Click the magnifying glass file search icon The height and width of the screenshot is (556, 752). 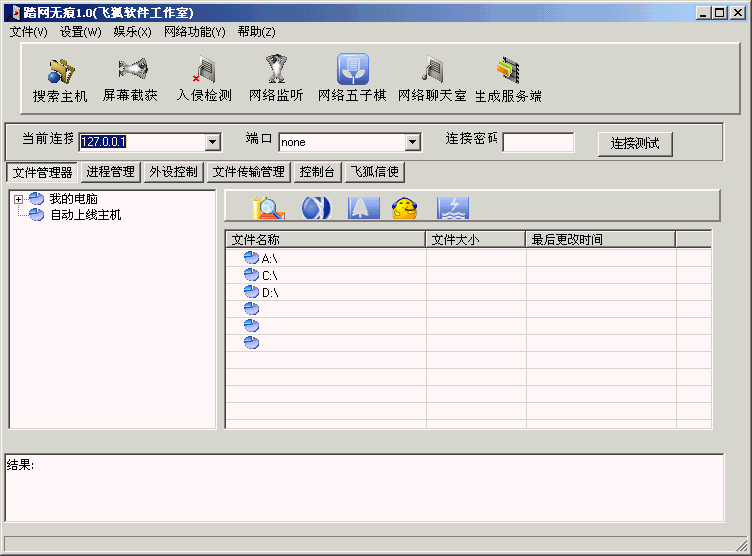[x=269, y=207]
